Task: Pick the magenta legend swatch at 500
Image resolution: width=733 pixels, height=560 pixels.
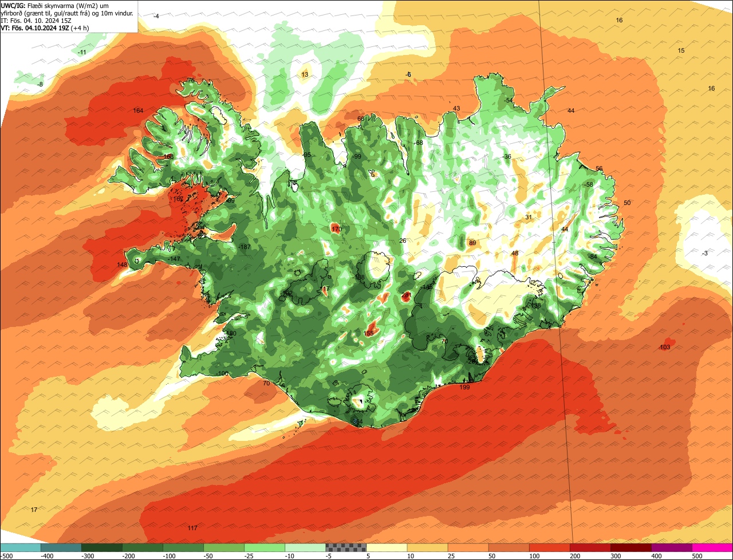Action: coord(712,547)
